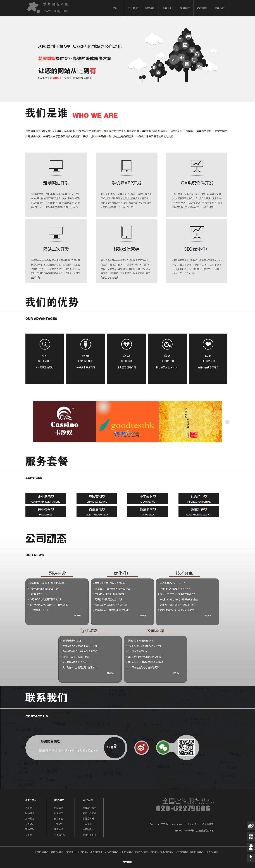Viewport: 255px width, 868px height.
Task: Open the 定制网站开发 service card
Action: click(x=56, y=184)
